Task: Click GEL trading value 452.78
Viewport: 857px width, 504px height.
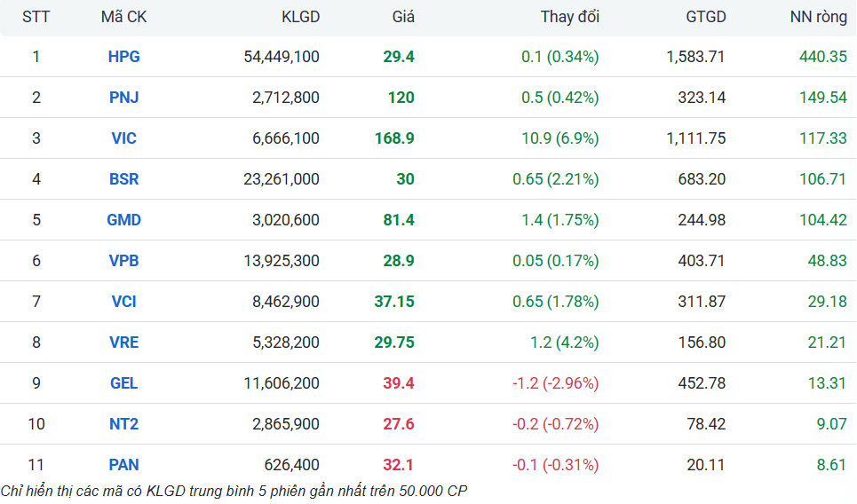Action: (702, 383)
